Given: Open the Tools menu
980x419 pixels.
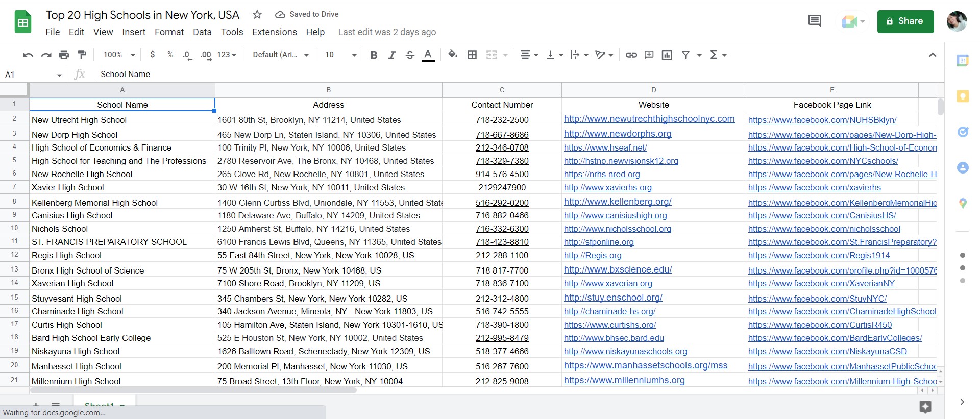Looking at the screenshot, I should [232, 32].
